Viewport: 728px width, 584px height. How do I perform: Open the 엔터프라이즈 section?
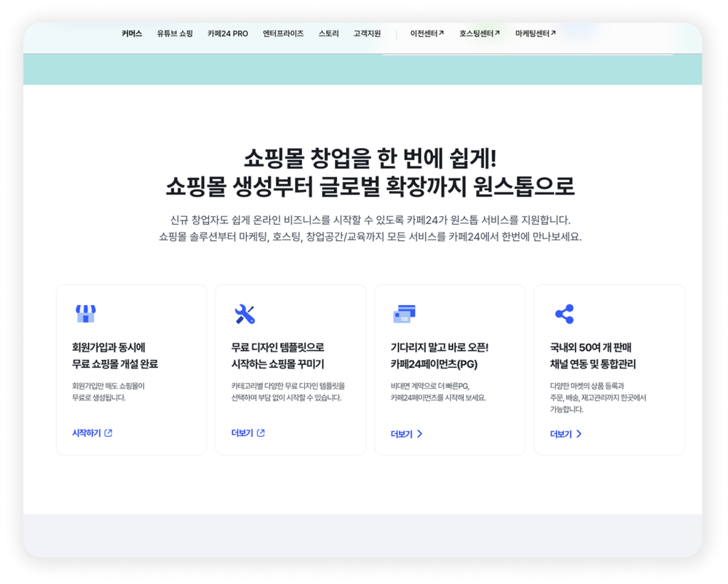pos(283,33)
